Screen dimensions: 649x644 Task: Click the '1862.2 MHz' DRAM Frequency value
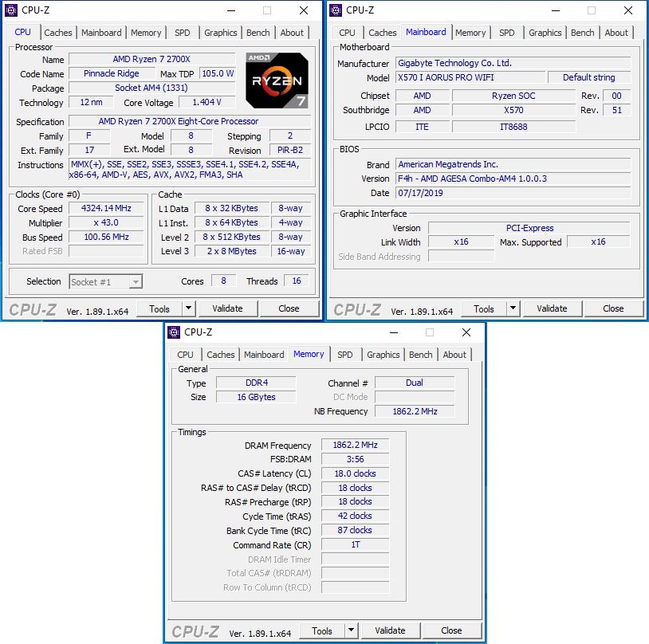tap(355, 445)
